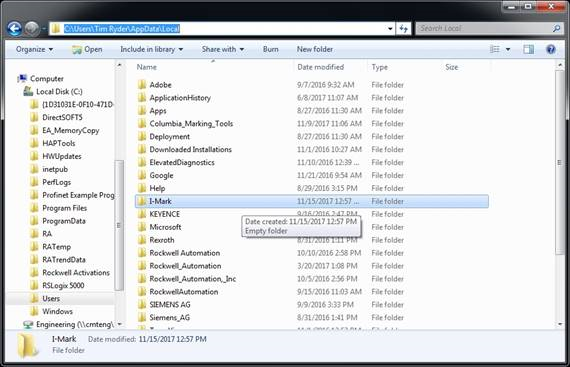
Task: Select Downloaded Installations folder name
Action: pos(190,149)
